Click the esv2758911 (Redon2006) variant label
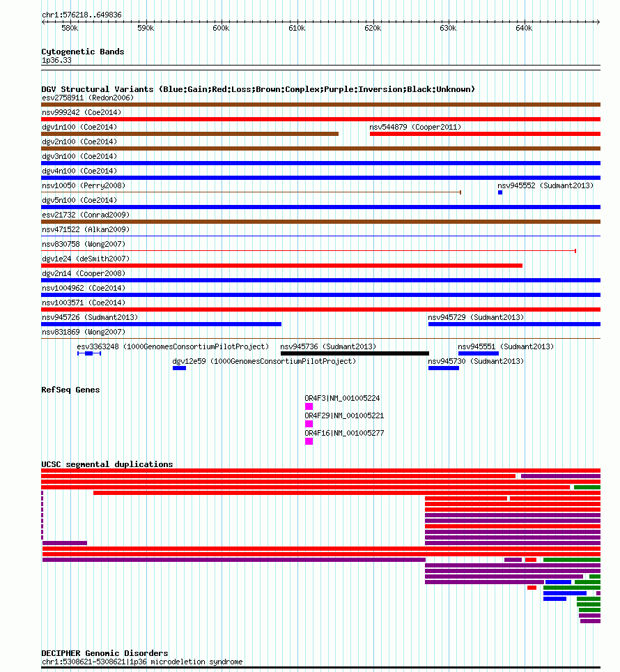The width and height of the screenshot is (620, 672). click(x=88, y=98)
